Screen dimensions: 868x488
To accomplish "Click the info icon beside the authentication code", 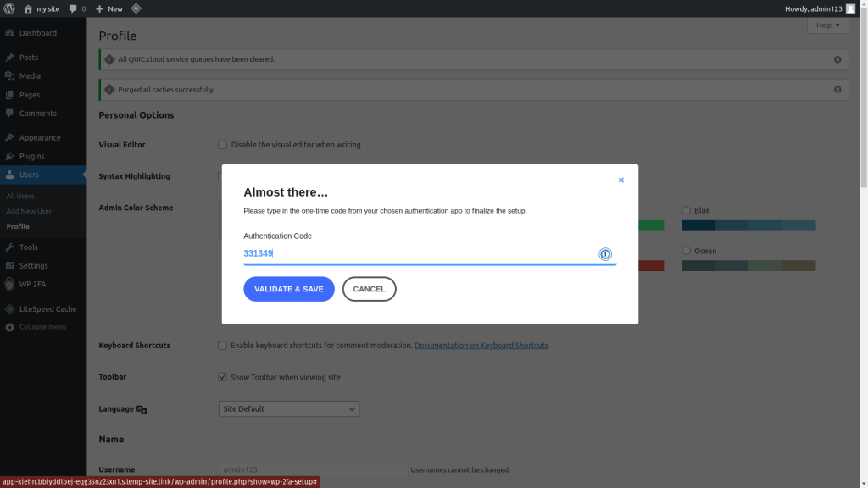I will [604, 254].
